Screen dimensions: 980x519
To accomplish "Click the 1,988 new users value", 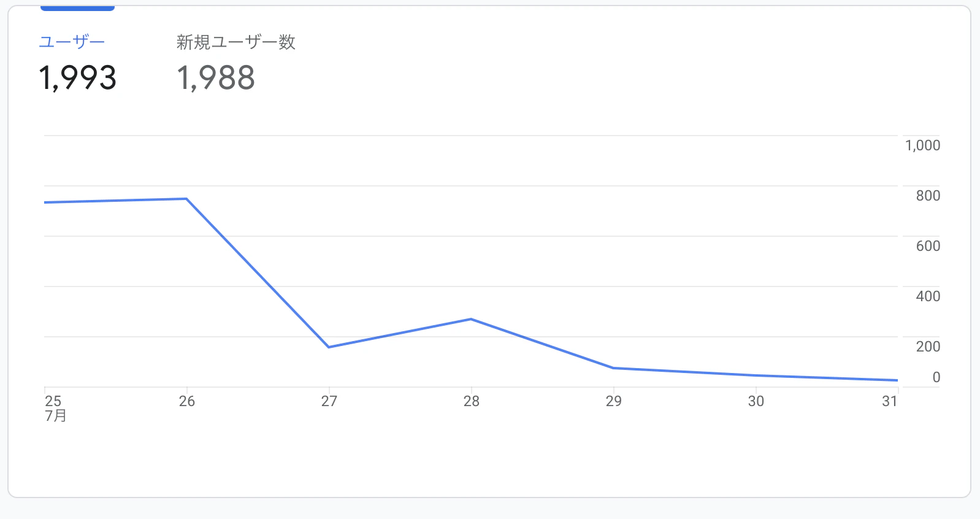I will pyautogui.click(x=216, y=79).
